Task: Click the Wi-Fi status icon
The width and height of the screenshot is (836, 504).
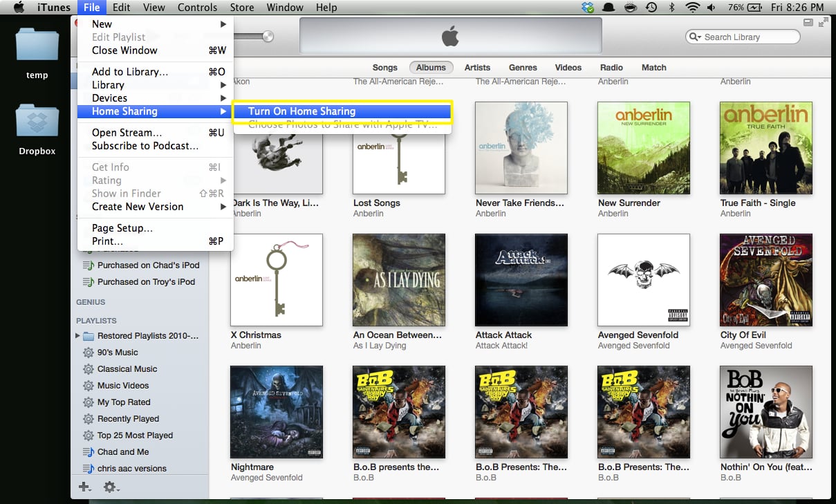Action: [x=692, y=8]
